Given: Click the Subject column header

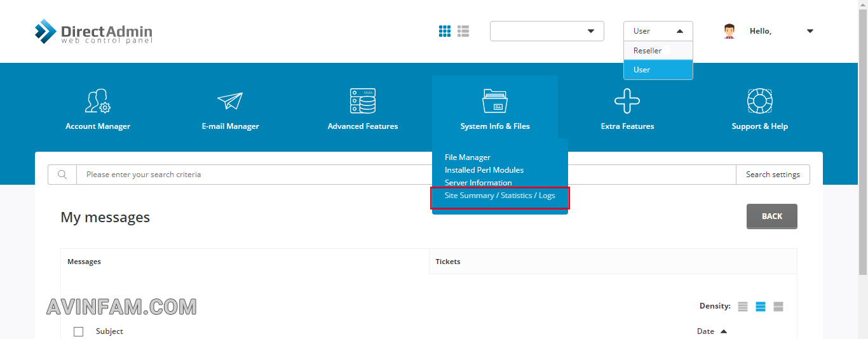Looking at the screenshot, I should pos(109,331).
